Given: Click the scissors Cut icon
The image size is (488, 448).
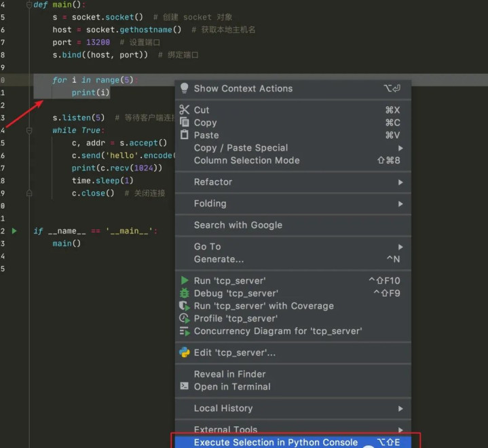Looking at the screenshot, I should point(184,110).
